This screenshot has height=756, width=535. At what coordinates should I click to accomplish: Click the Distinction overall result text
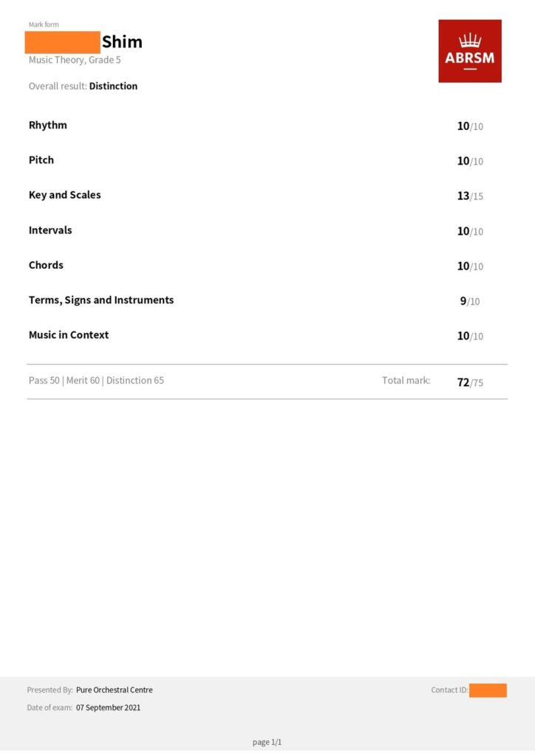pyautogui.click(x=113, y=86)
